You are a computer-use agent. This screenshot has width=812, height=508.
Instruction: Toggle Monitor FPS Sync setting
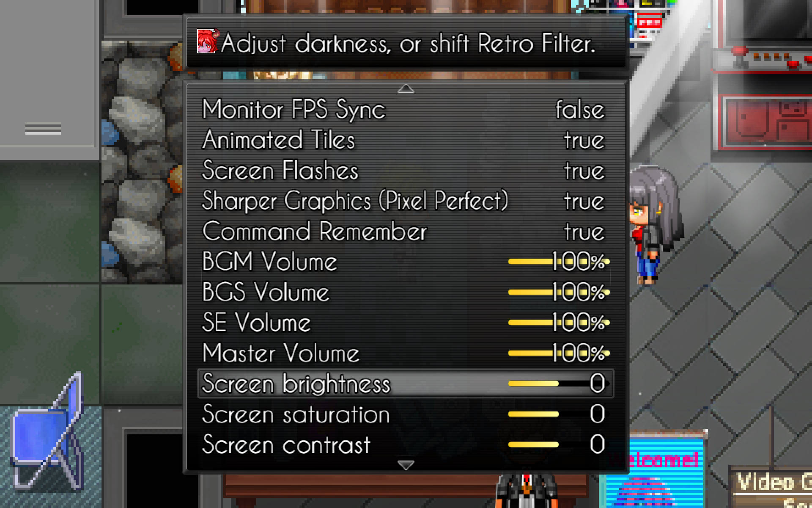(406, 109)
